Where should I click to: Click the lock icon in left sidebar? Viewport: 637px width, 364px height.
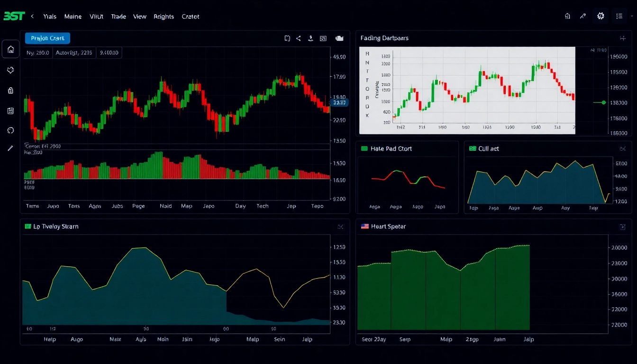coord(10,91)
